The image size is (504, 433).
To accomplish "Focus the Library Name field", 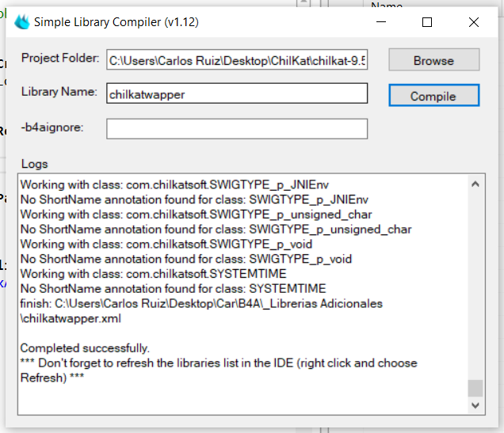I will pos(237,93).
